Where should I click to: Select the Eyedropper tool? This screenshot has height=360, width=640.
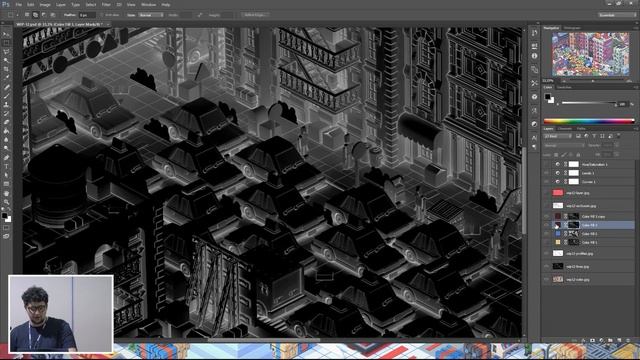(x=6, y=78)
